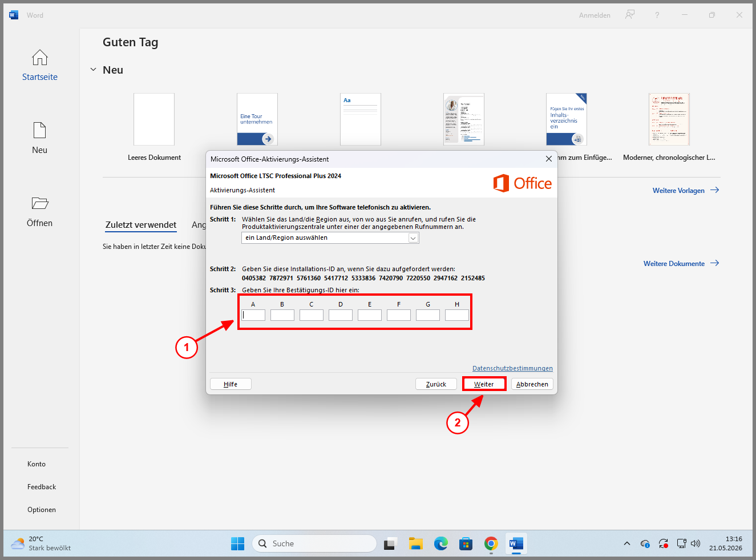The image size is (756, 560).
Task: Click the Zurück button
Action: pyautogui.click(x=436, y=384)
